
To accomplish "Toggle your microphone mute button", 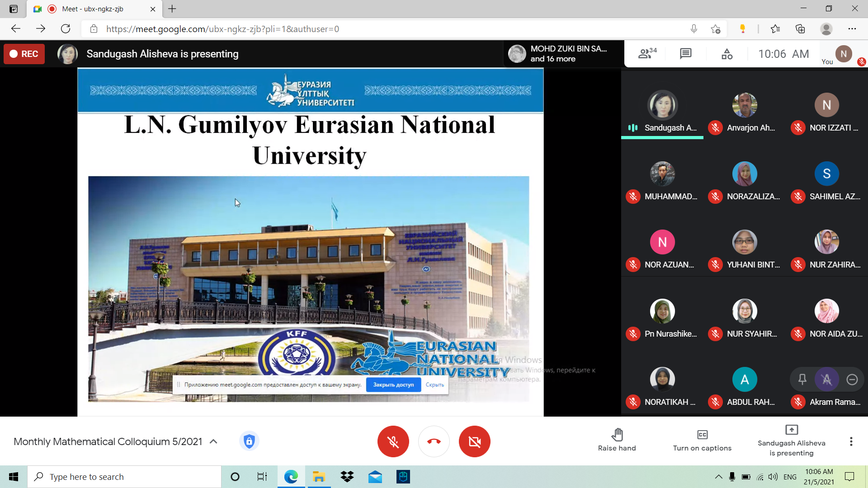I will click(x=393, y=441).
